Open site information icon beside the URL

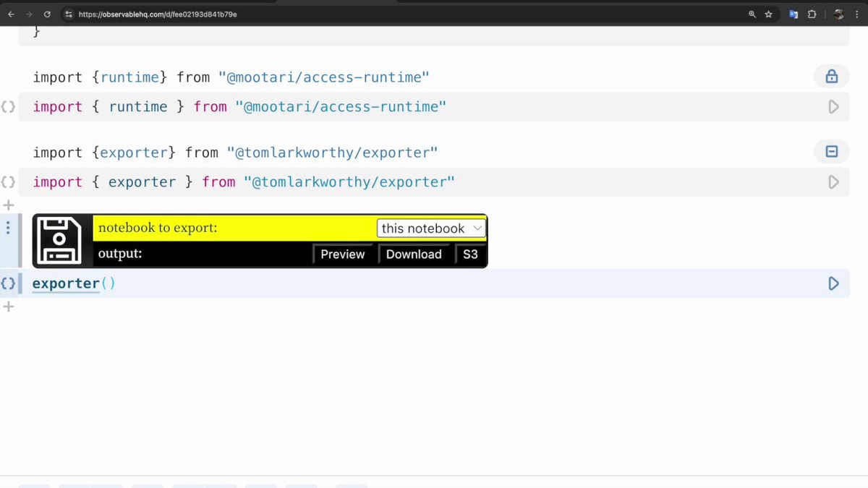(x=69, y=14)
